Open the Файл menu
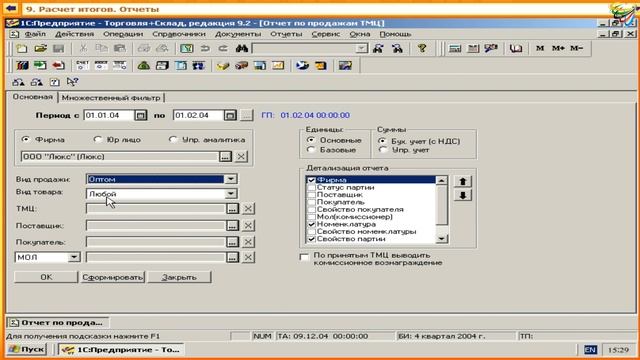640x360 pixels. 35,34
